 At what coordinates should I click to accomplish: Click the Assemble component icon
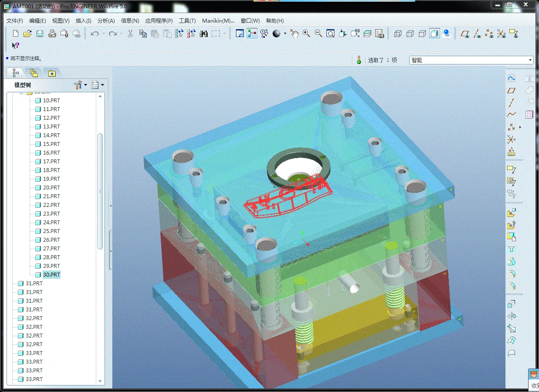tap(511, 213)
